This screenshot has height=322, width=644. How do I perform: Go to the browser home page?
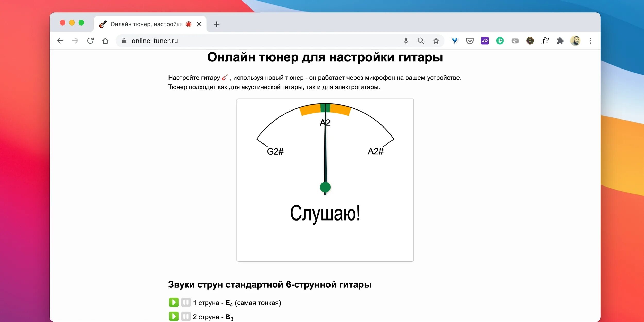point(105,41)
